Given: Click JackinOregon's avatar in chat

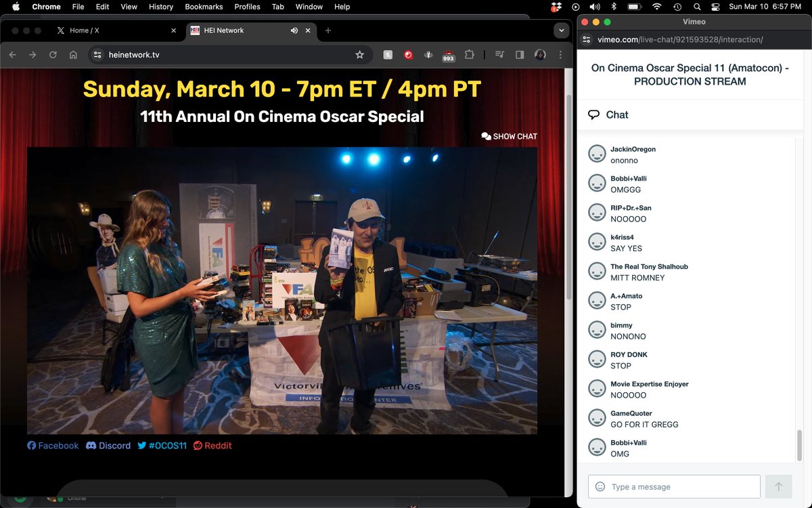Looking at the screenshot, I should 597,154.
